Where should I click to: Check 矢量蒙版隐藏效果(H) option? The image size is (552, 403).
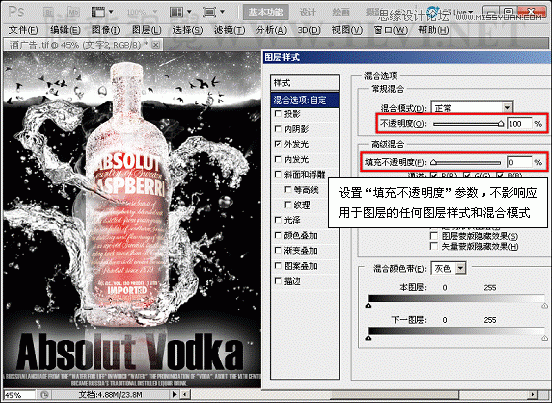(x=434, y=246)
